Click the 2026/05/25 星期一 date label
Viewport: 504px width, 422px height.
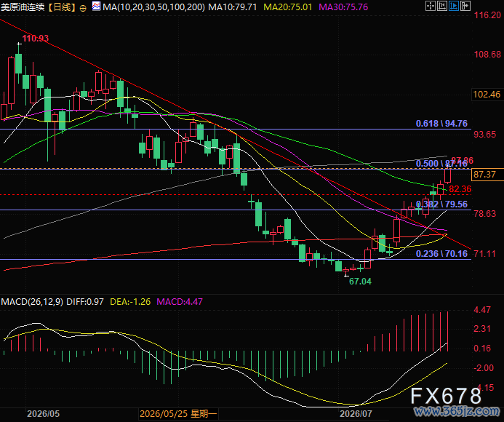tap(178, 414)
